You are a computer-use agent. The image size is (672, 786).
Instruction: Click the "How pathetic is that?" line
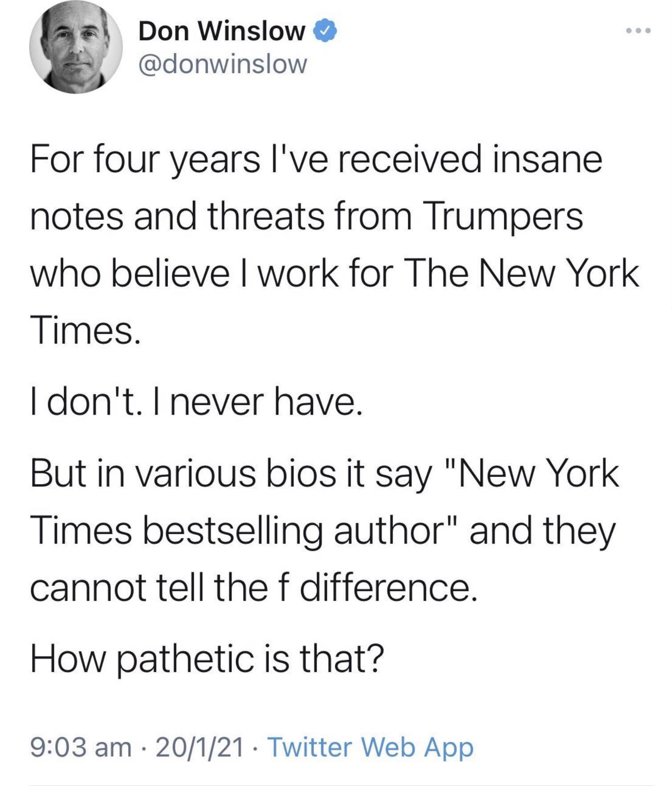click(x=207, y=659)
